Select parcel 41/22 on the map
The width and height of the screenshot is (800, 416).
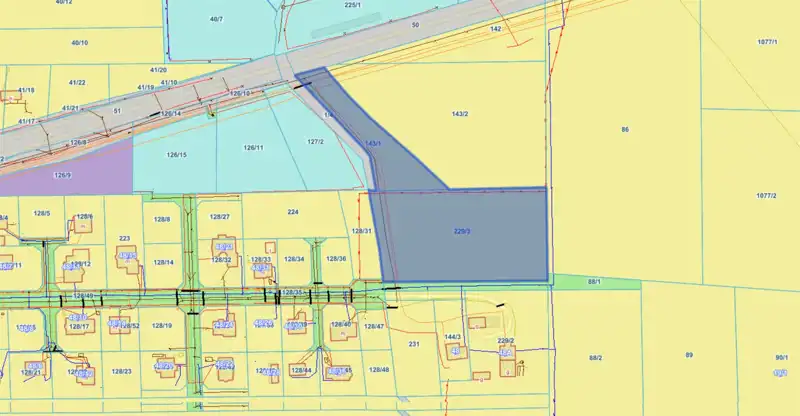click(75, 82)
